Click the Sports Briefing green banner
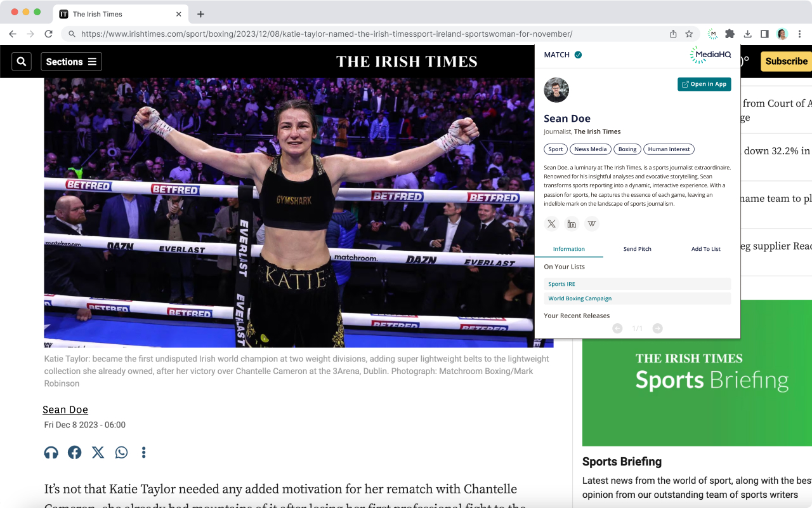 697,373
